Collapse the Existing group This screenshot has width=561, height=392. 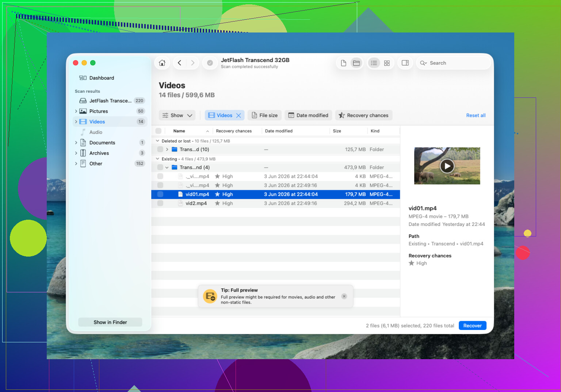[x=157, y=159]
